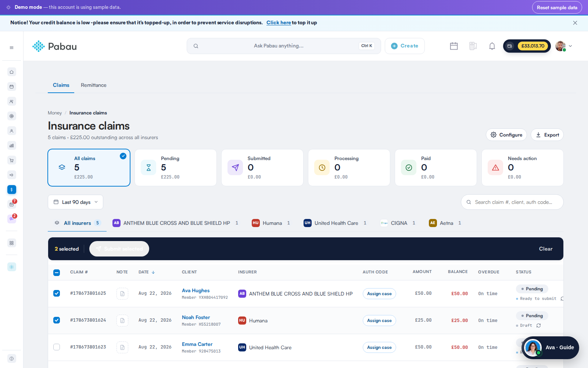
Task: Filter by the Processing summary card
Action: point(349,168)
